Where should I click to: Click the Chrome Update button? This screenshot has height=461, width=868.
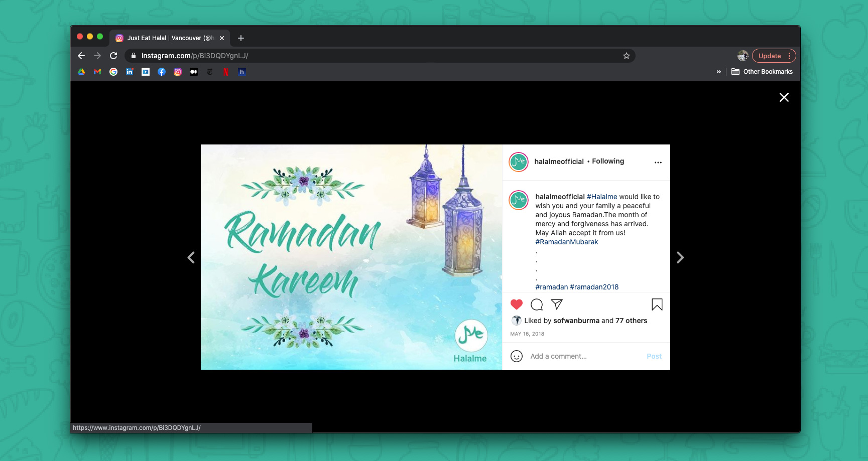coord(769,56)
